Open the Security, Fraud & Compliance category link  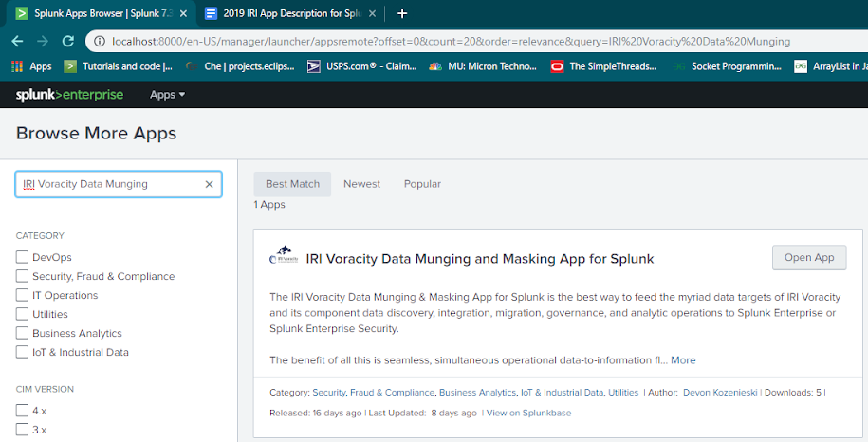(x=374, y=393)
